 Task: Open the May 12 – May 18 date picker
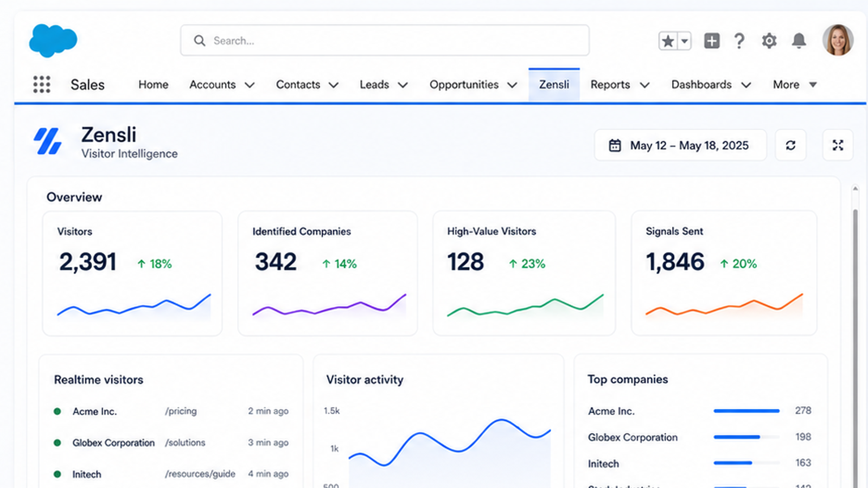680,145
